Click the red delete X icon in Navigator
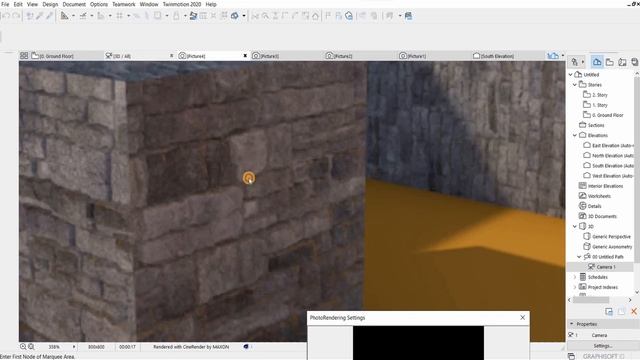Screen dimensions: 640x360 pos(634,312)
